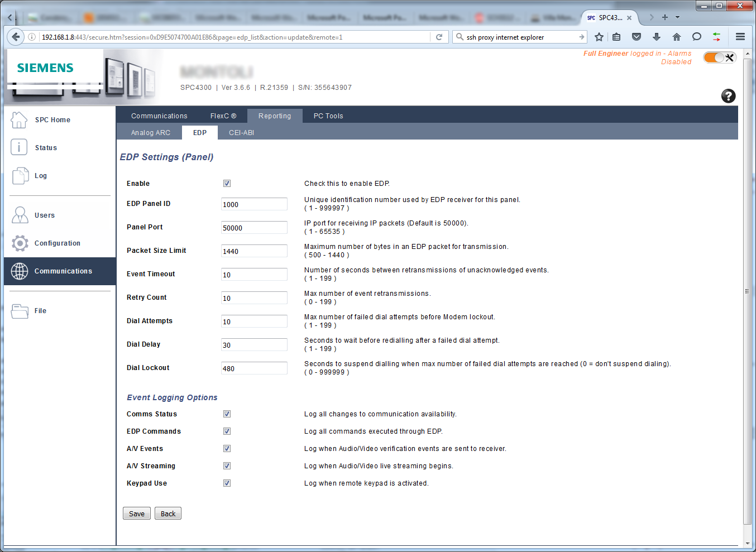Toggle the Full Engineer mode switch

(719, 57)
